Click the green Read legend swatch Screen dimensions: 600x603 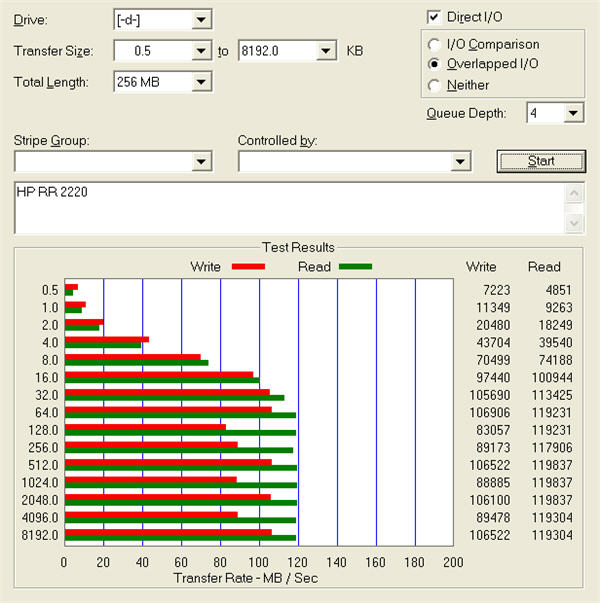[356, 267]
